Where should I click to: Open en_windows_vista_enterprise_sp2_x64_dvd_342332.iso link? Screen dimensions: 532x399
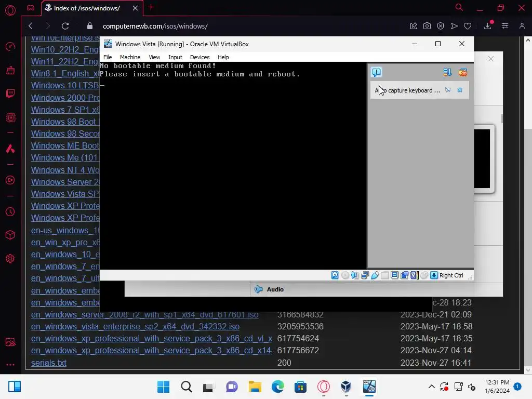click(136, 326)
